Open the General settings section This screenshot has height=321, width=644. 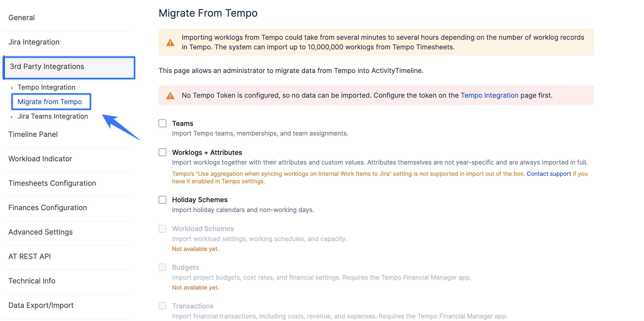click(x=22, y=18)
